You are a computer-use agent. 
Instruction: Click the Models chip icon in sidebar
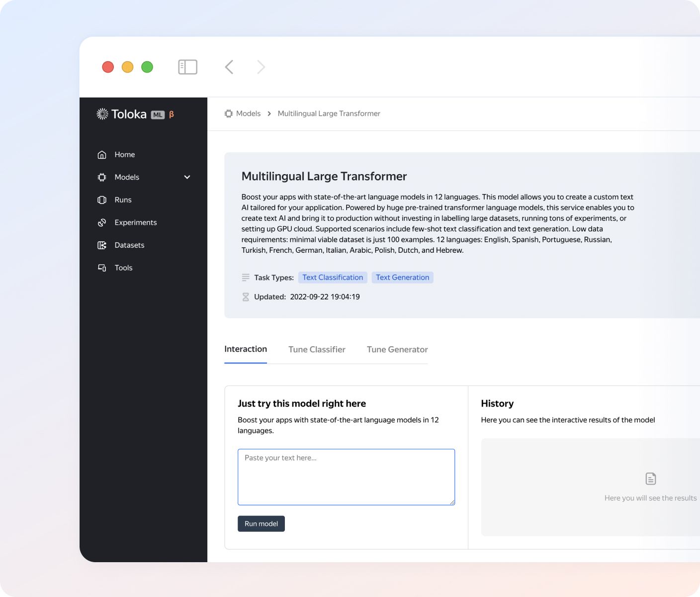click(x=102, y=177)
